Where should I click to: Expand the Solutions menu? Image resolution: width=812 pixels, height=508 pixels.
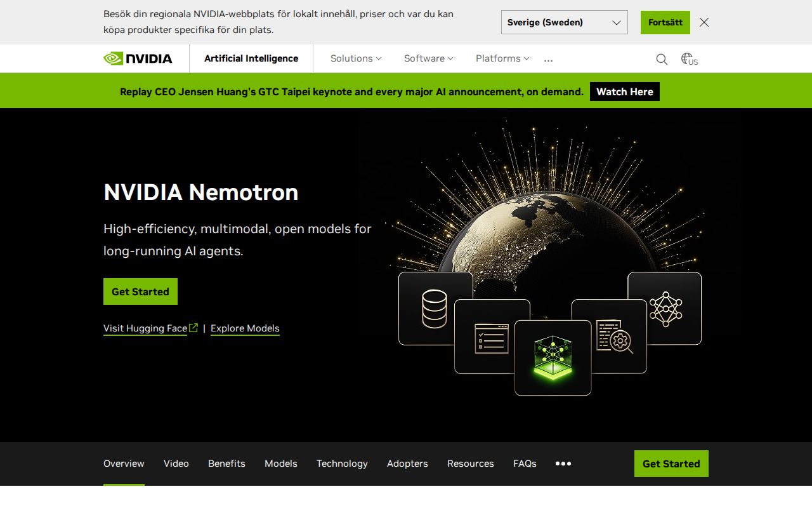pyautogui.click(x=356, y=58)
